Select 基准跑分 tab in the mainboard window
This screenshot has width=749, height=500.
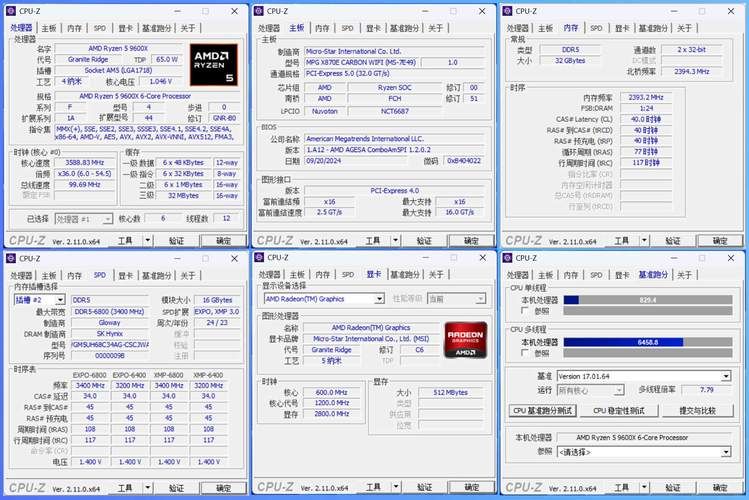click(x=405, y=28)
